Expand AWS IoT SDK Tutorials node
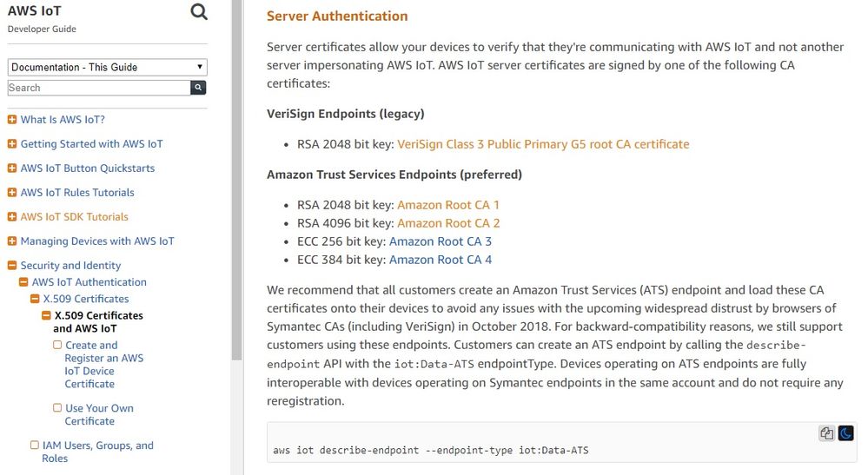 pyautogui.click(x=12, y=217)
